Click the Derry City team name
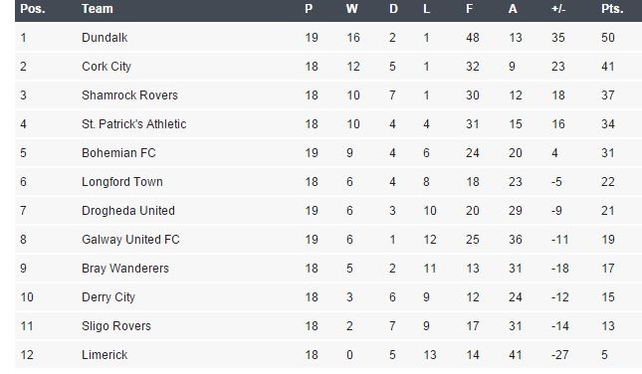This screenshot has height=374, width=642. tap(108, 297)
